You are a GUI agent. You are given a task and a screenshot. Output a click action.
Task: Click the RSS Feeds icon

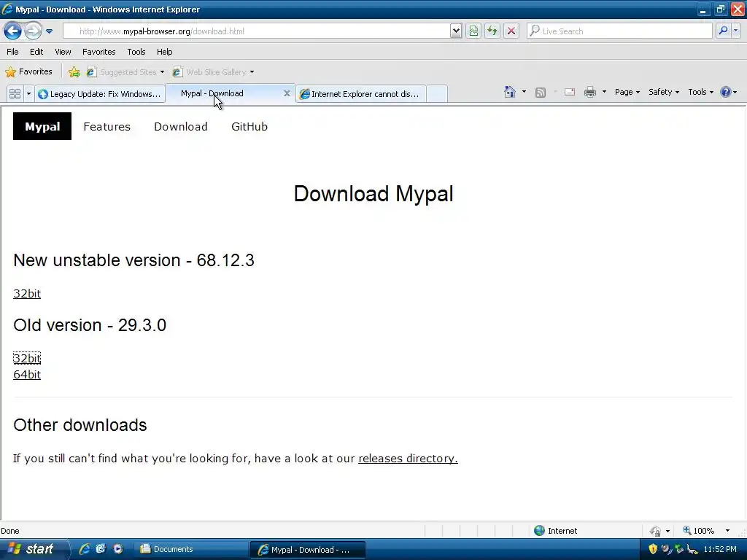coord(541,93)
